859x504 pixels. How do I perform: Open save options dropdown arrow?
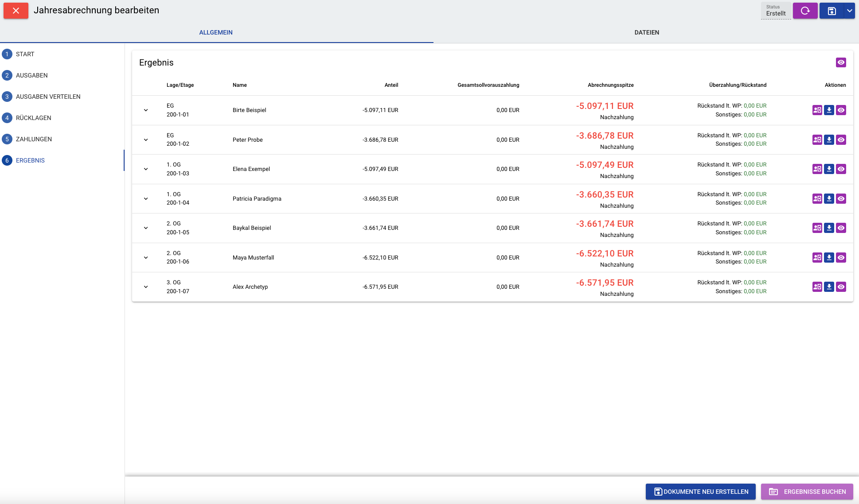[x=849, y=11]
